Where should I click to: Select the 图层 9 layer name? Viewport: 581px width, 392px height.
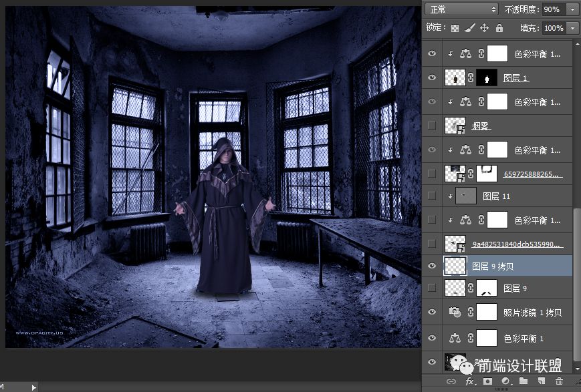(x=515, y=288)
